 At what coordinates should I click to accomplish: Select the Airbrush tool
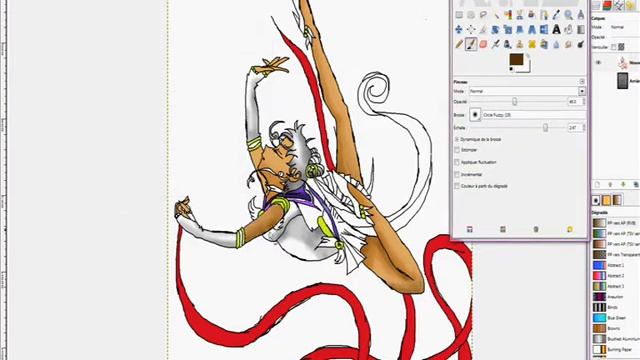click(496, 44)
